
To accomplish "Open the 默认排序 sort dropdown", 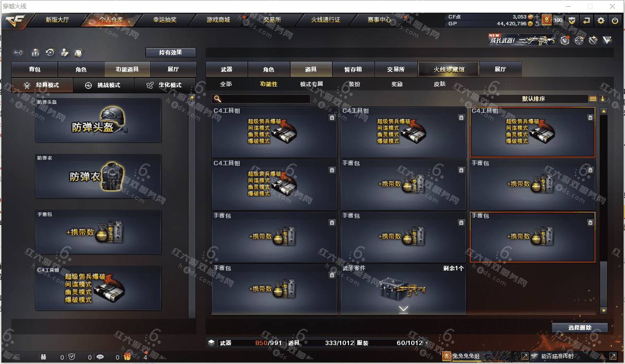I will pyautogui.click(x=533, y=99).
